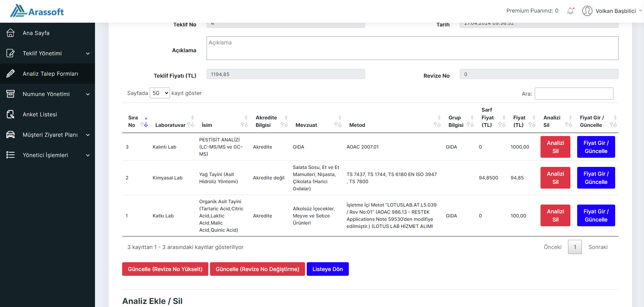Open Ana Sayfa menu item
This screenshot has height=307, width=644.
pos(48,33)
